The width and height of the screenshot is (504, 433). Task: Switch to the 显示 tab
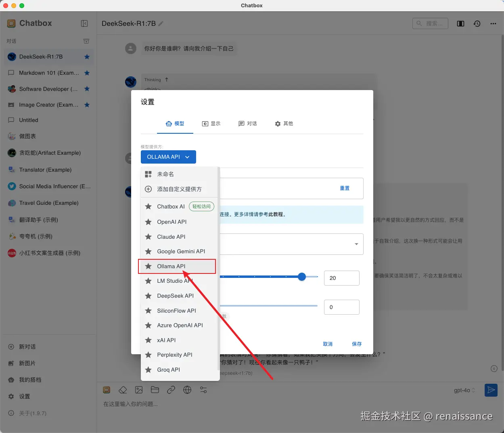pos(211,124)
